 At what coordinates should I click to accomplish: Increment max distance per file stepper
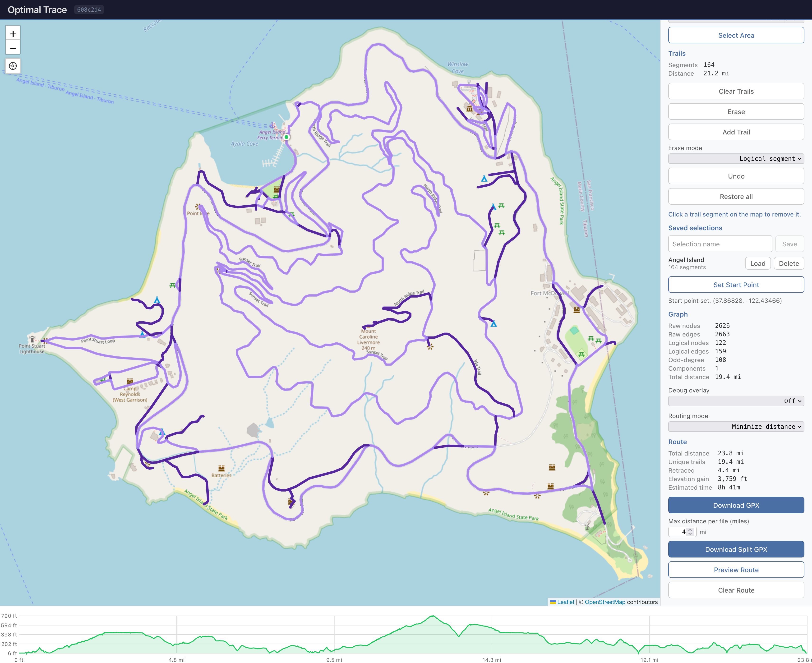[x=690, y=530]
